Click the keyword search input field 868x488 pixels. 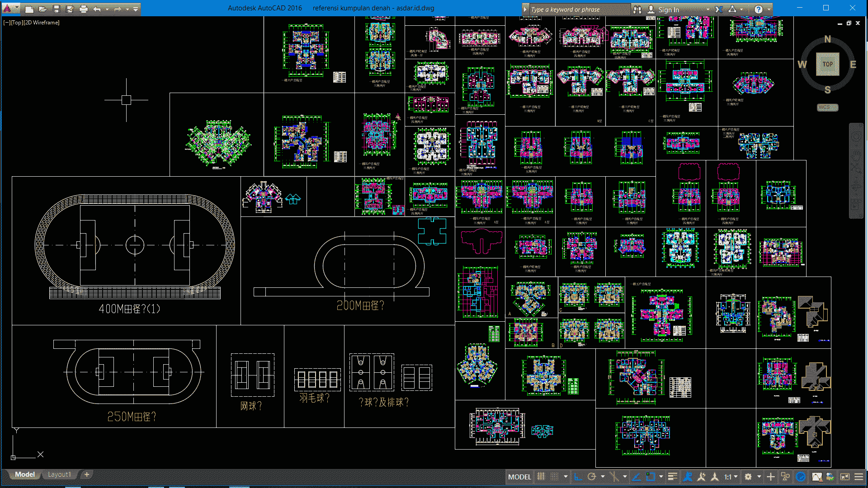pyautogui.click(x=580, y=9)
